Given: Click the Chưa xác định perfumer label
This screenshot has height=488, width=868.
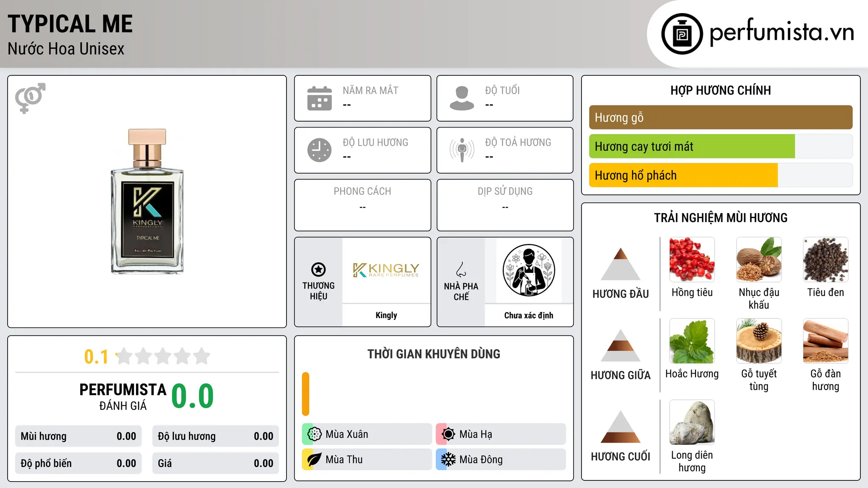Looking at the screenshot, I should [x=529, y=315].
